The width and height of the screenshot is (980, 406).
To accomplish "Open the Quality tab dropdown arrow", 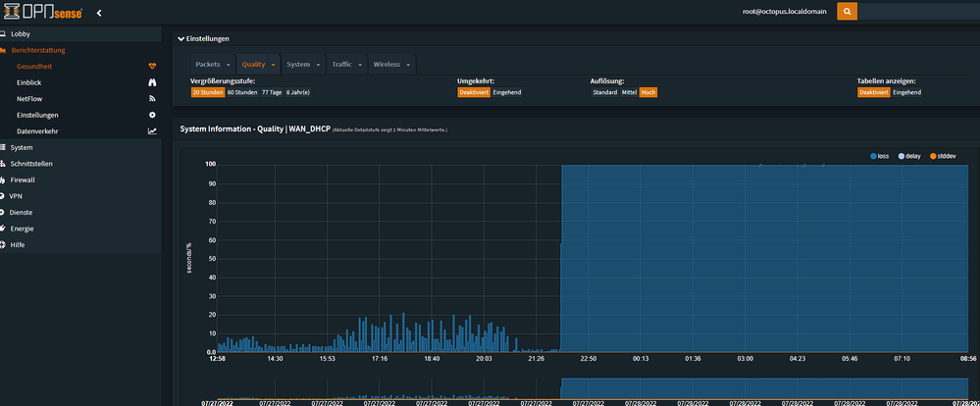I will [x=273, y=65].
